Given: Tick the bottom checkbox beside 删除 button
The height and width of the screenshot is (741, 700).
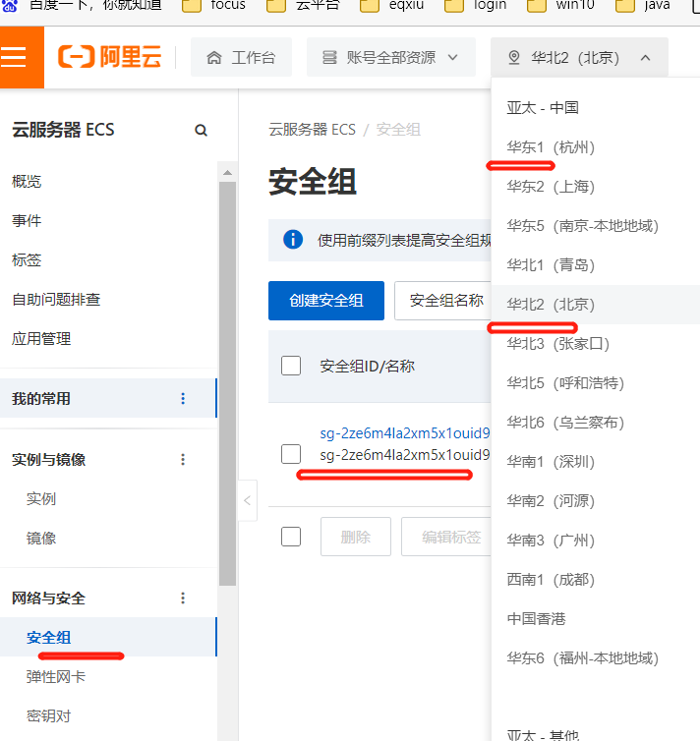Looking at the screenshot, I should (x=291, y=537).
